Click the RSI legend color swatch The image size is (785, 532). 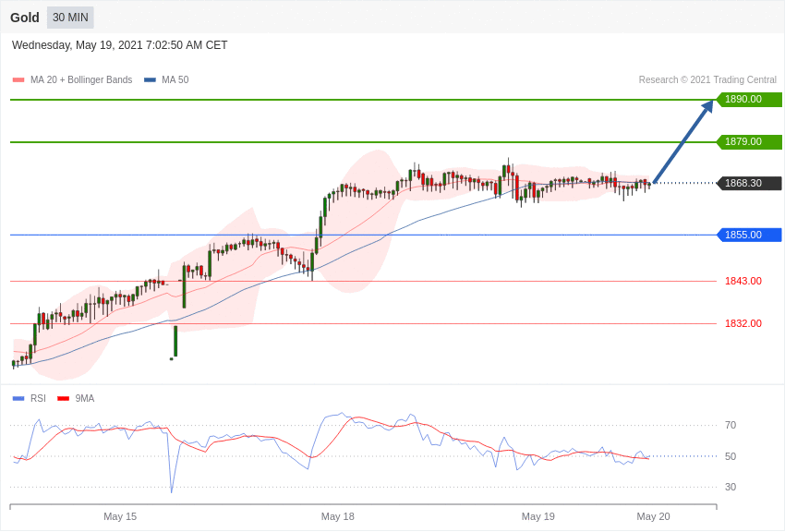pos(18,398)
